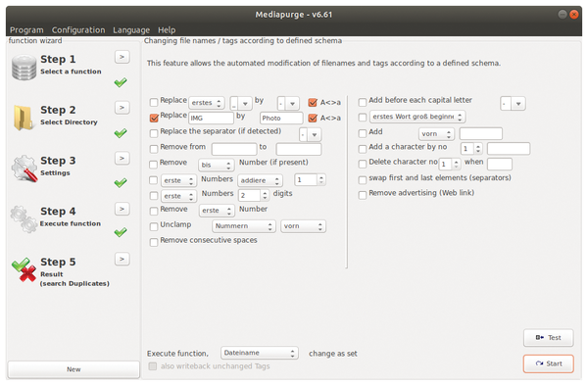Open the Program menu
The image size is (588, 386).
pyautogui.click(x=26, y=30)
